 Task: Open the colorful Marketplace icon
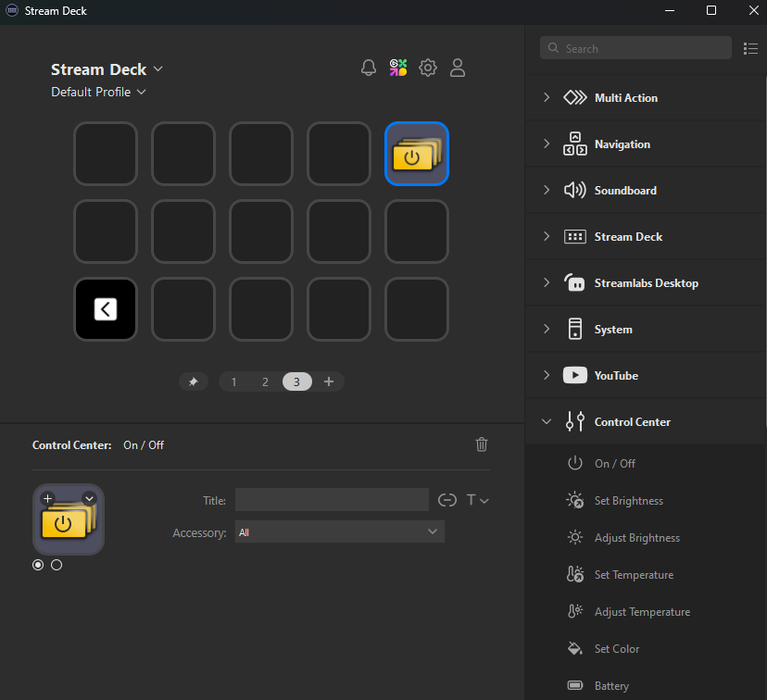click(x=398, y=68)
